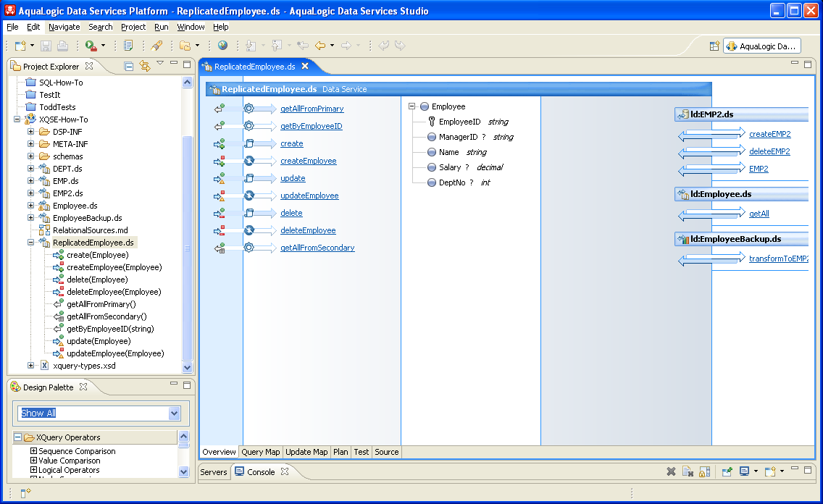Select updateEmployee(Employee) in the Project Explorer tree

tap(115, 353)
